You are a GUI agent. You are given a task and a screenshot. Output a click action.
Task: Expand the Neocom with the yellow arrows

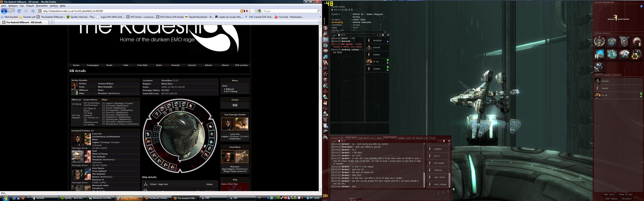pyautogui.click(x=325, y=196)
